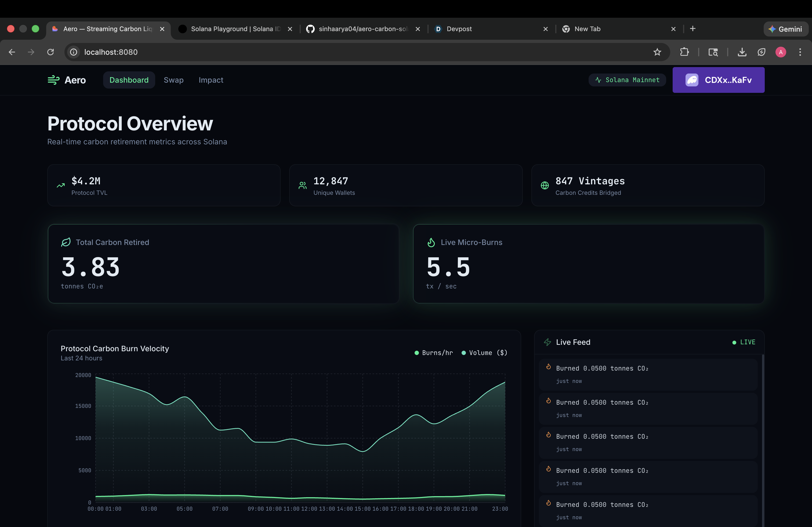Open the Chrome profile avatar menu
The width and height of the screenshot is (812, 527).
[781, 52]
